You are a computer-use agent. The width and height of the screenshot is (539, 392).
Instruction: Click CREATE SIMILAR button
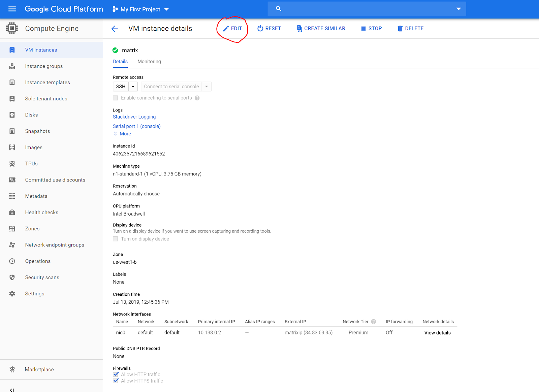[321, 29]
